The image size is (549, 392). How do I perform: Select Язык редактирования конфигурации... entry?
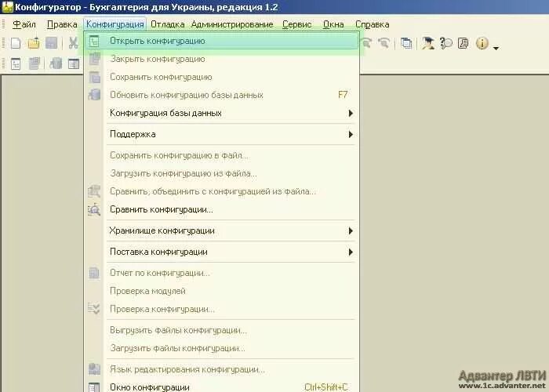(222, 369)
